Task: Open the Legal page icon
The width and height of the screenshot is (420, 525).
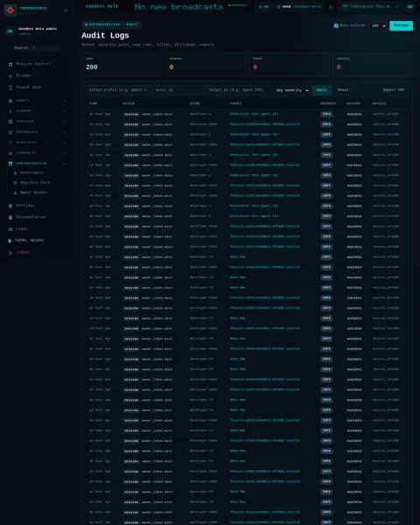Action: (10, 229)
